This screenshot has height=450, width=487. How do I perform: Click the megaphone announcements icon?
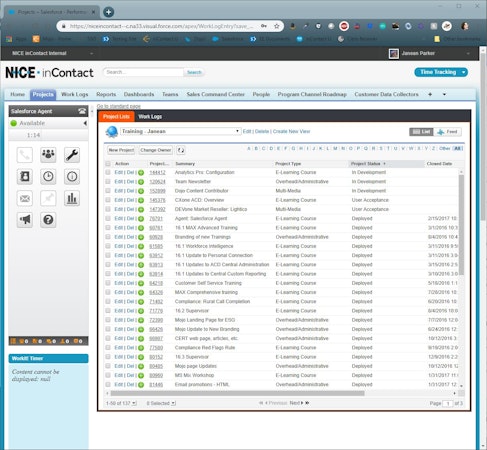25,220
